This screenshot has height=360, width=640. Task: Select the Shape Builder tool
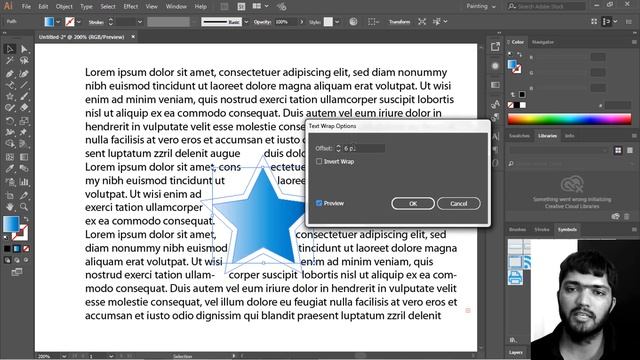coord(10,144)
